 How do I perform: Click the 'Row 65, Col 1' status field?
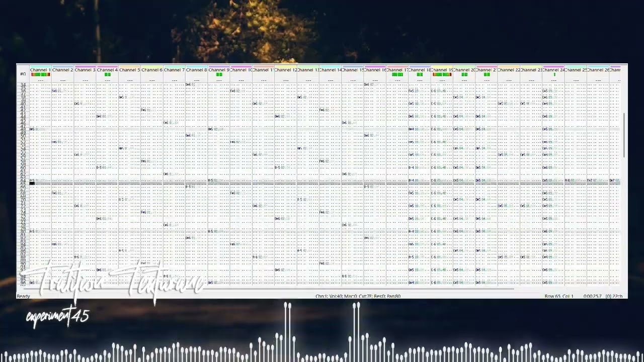(x=559, y=296)
